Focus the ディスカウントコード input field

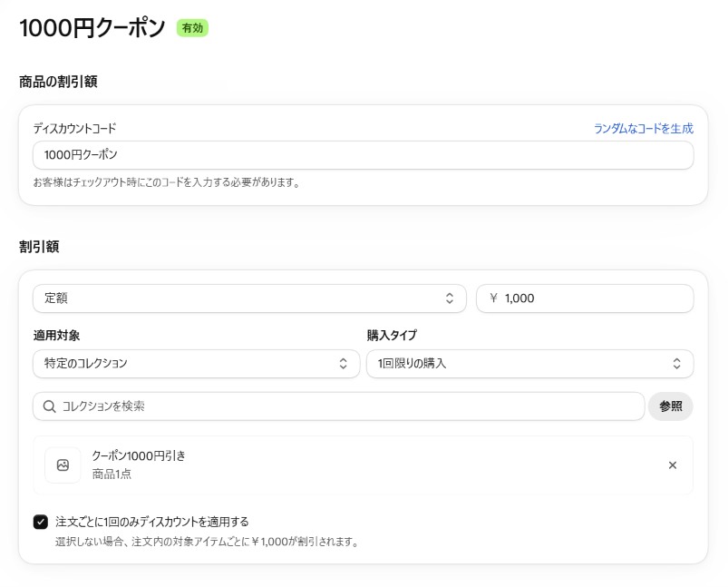coord(363,155)
